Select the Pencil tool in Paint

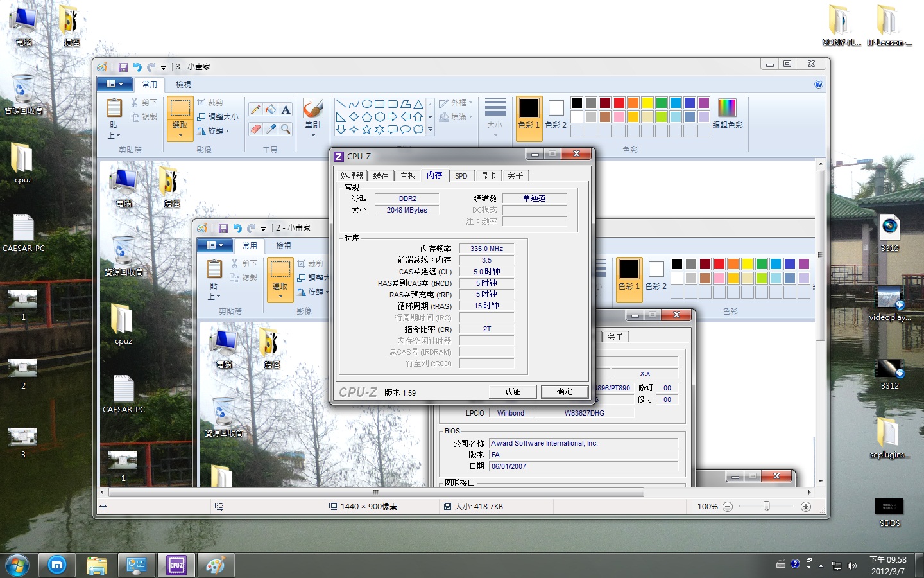tap(255, 110)
